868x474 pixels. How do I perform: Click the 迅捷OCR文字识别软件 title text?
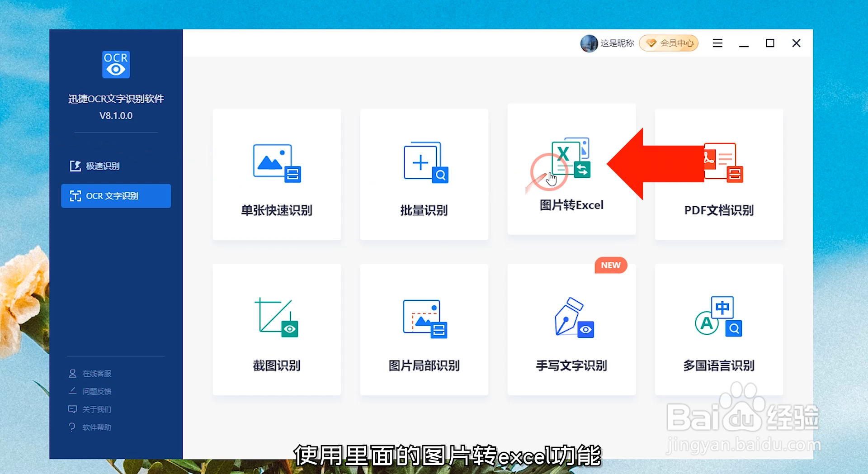[116, 99]
